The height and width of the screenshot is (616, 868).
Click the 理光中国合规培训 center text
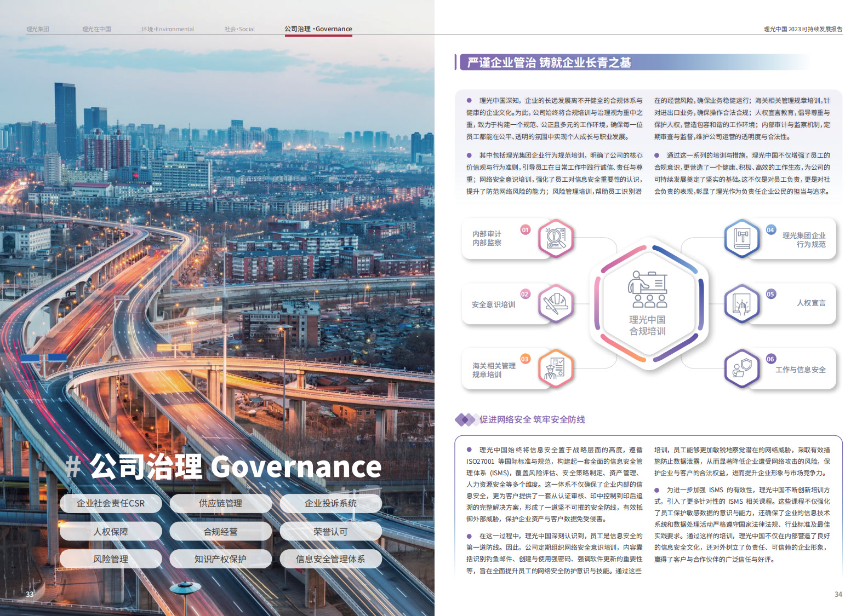647,325
